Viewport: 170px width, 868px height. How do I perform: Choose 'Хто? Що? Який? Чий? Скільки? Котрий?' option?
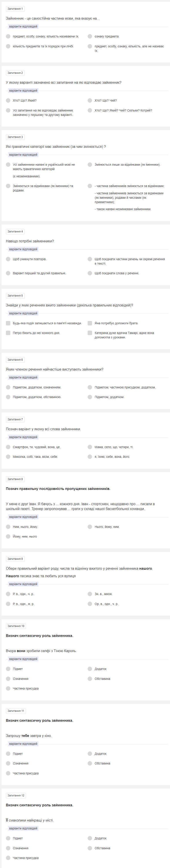pyautogui.click(x=90, y=110)
